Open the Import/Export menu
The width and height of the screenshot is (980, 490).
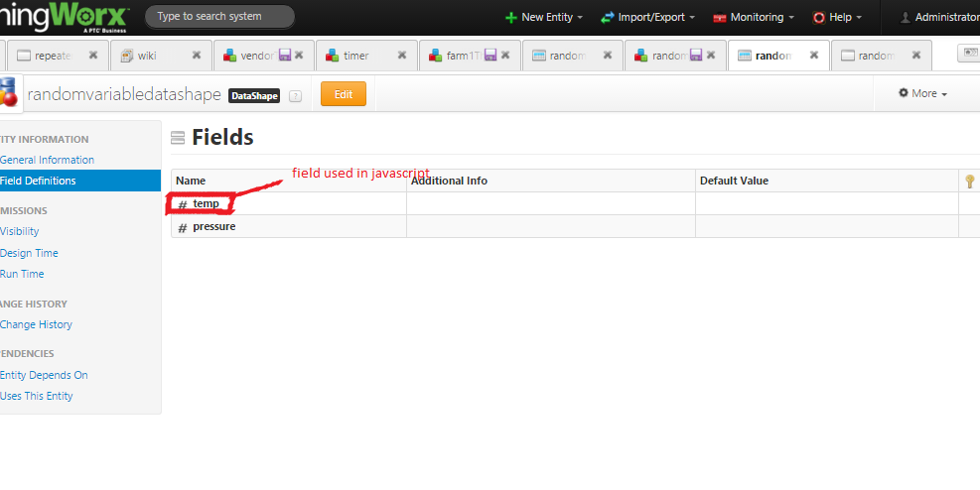click(647, 18)
